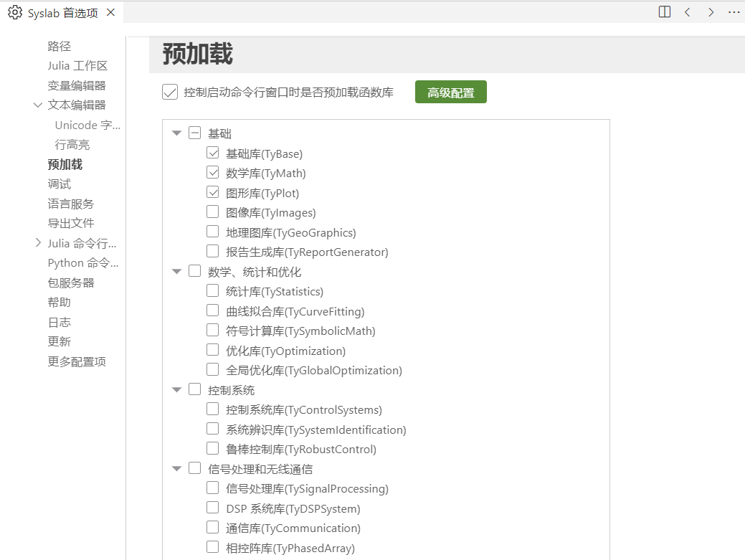
Task: Enable the 图像库(TyImages) checkbox
Action: 213,212
